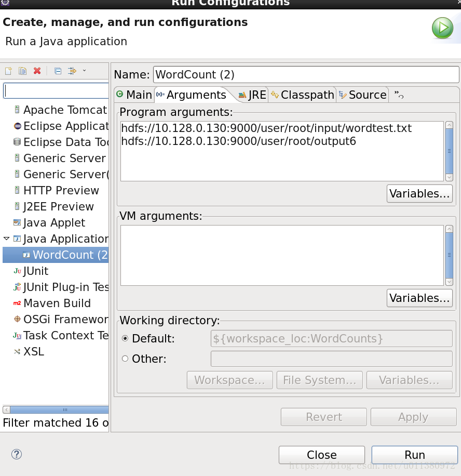Viewport: 461px width, 476px height.
Task: Open the filter launch configurations tool
Action: point(73,71)
